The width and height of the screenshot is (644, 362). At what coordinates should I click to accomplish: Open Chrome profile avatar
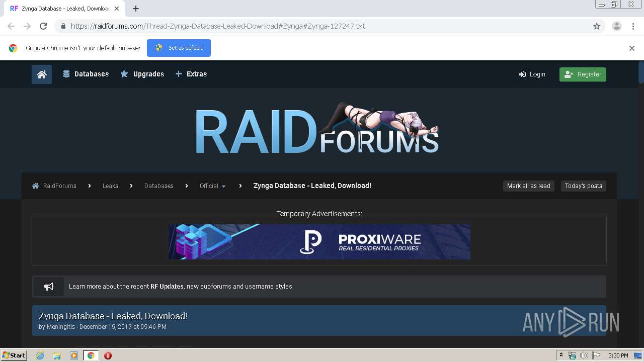point(617,26)
